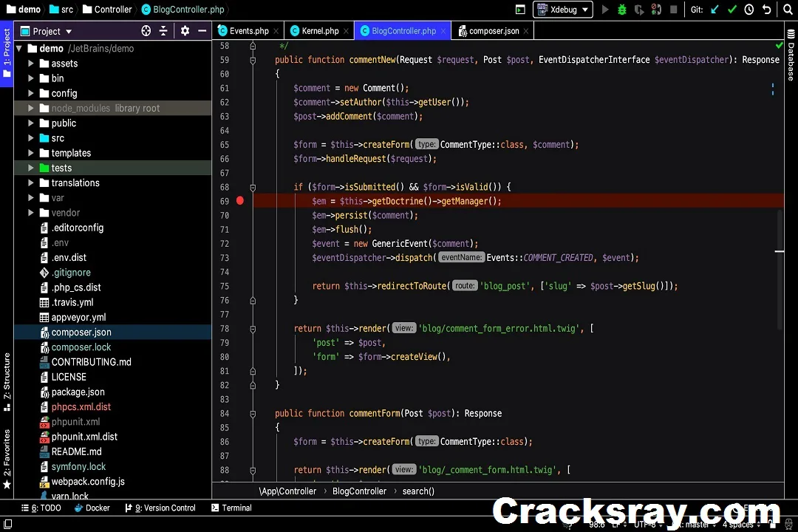Viewport: 798px width, 532px height.
Task: Update project via Git blue arrow
Action: (x=715, y=9)
